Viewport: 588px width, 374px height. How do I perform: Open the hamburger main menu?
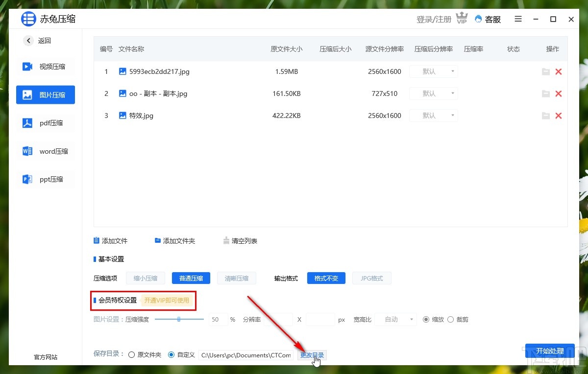pyautogui.click(x=518, y=19)
